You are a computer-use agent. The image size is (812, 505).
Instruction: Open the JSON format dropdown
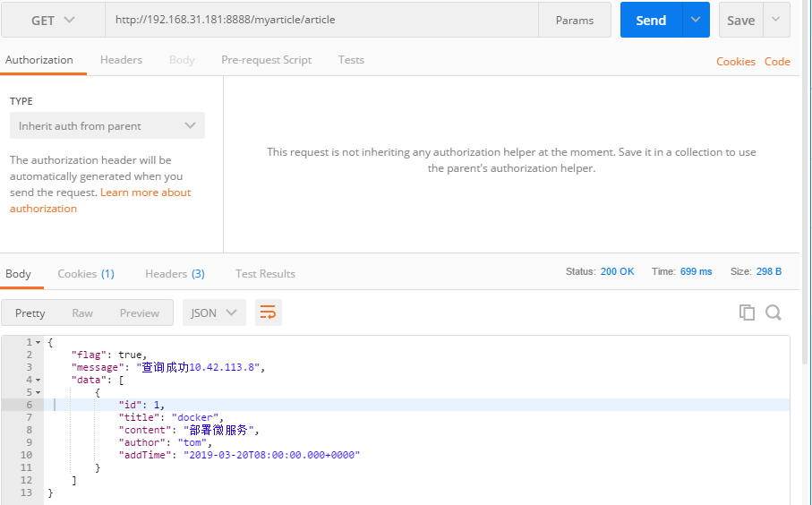click(214, 312)
